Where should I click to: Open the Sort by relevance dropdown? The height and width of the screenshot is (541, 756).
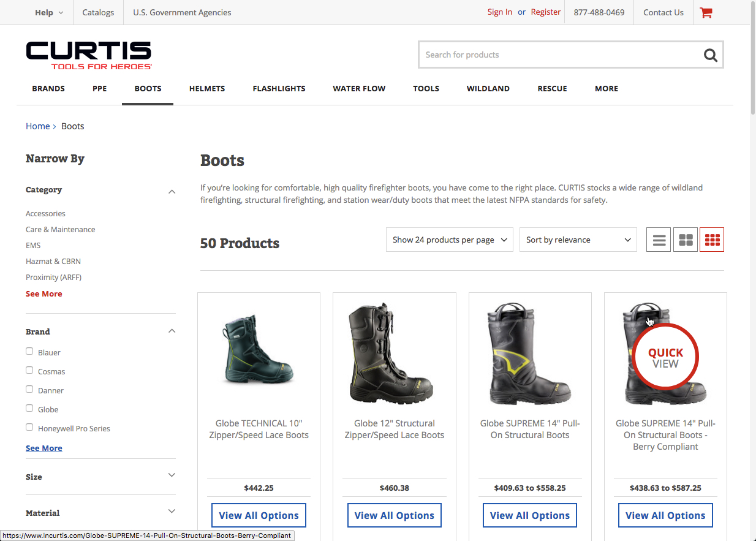click(x=578, y=240)
